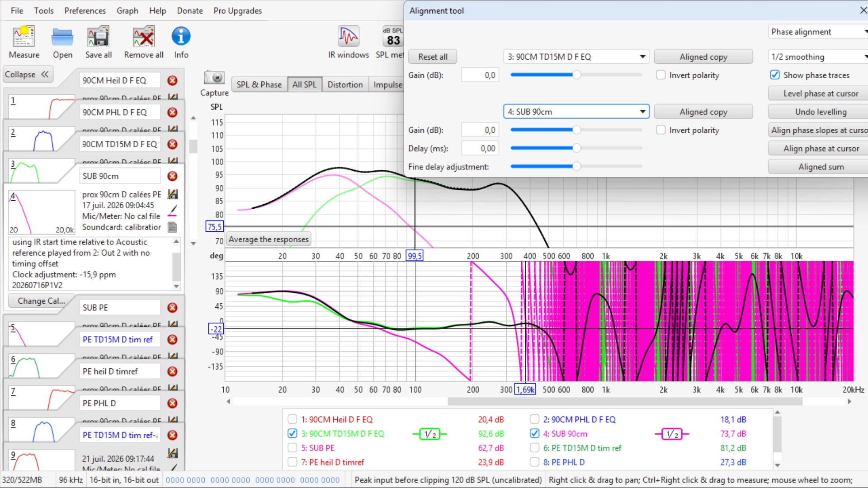Switch to the Distortion tab

pyautogui.click(x=345, y=84)
